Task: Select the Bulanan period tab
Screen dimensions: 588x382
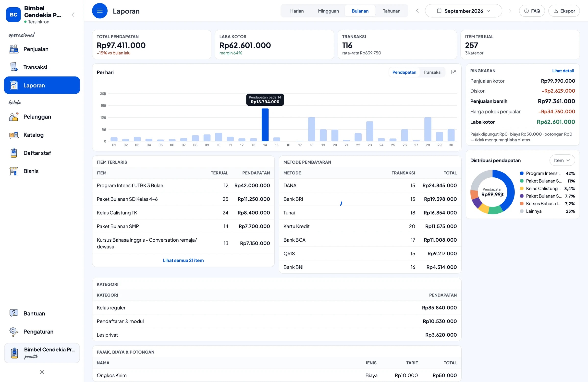Action: (x=360, y=11)
